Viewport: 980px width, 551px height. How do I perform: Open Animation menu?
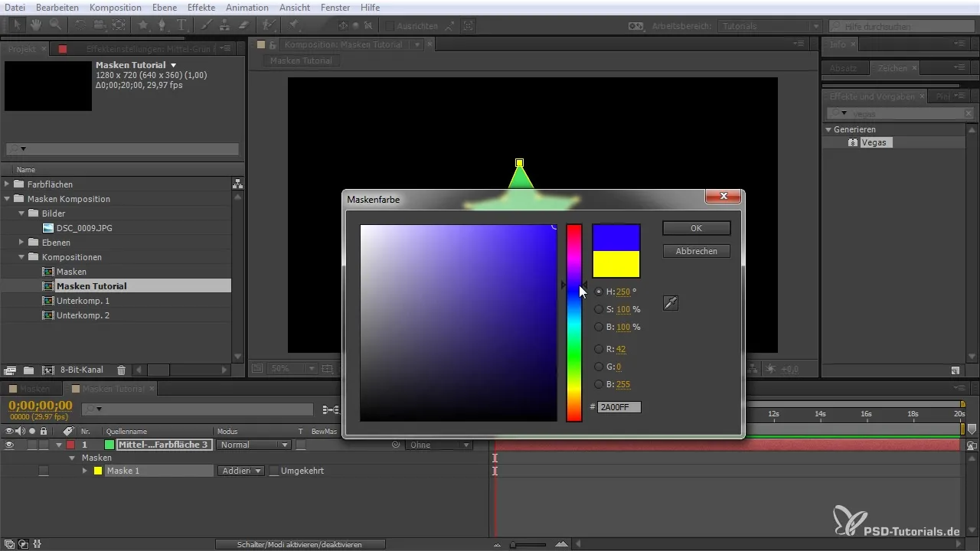(x=247, y=7)
